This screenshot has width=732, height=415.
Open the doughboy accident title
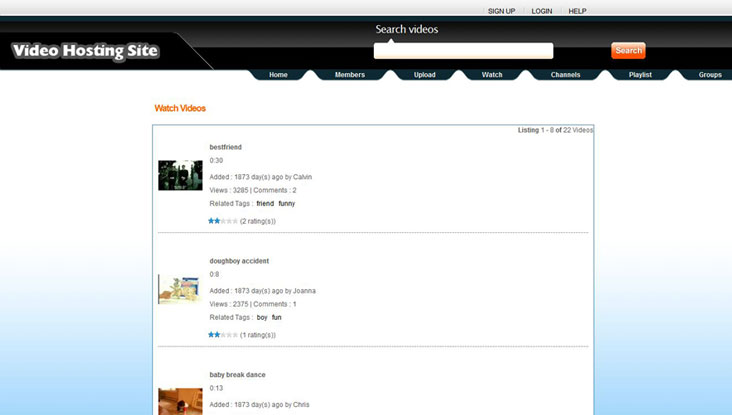[239, 261]
